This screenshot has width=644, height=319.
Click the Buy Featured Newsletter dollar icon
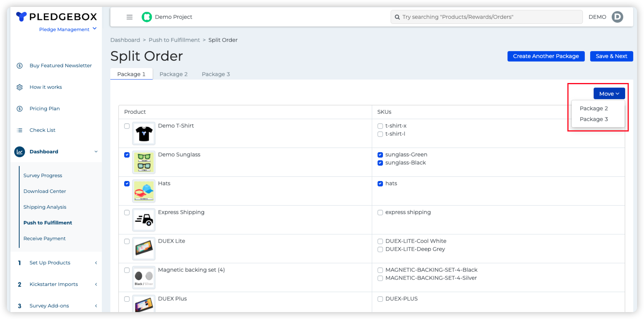coord(20,66)
